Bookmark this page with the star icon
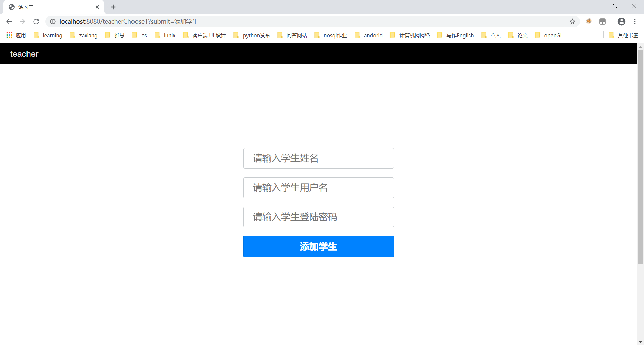This screenshot has height=345, width=644. pos(572,21)
